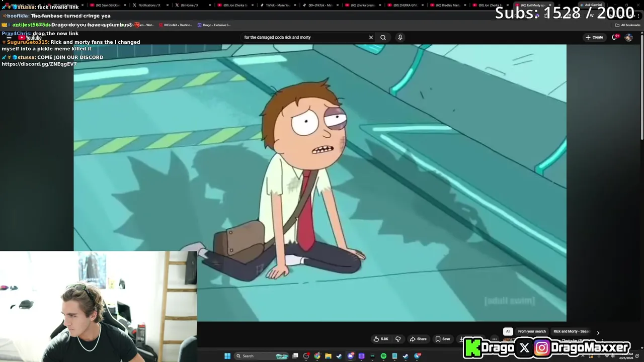The width and height of the screenshot is (644, 362).
Task: Clear the YouTube search box text
Action: coord(371,37)
